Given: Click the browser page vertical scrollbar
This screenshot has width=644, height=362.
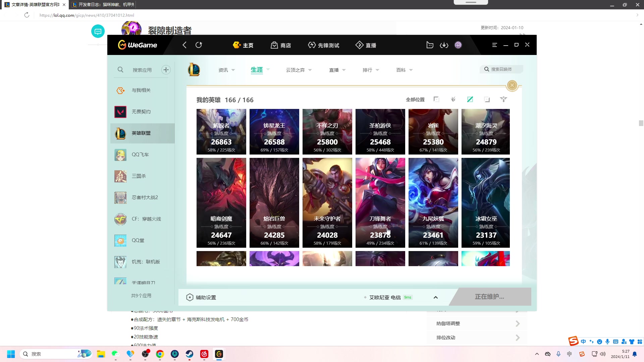Looking at the screenshot, I should coord(641,123).
